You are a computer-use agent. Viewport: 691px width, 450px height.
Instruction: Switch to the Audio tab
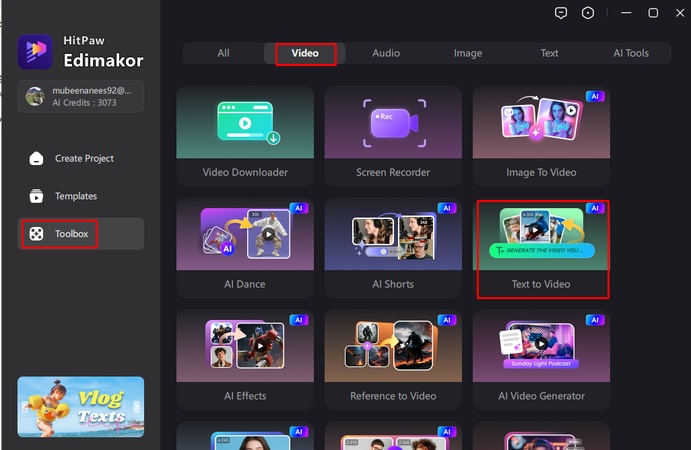(386, 53)
